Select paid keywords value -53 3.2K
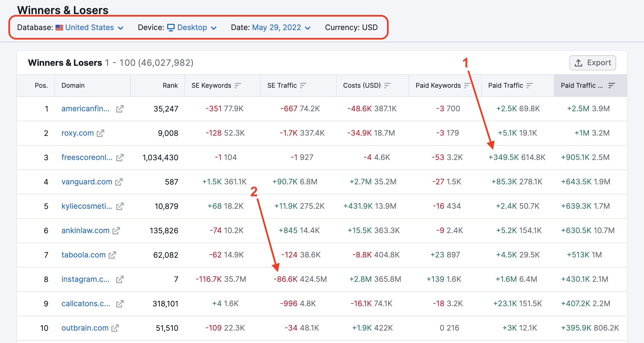644x343 pixels. [447, 157]
